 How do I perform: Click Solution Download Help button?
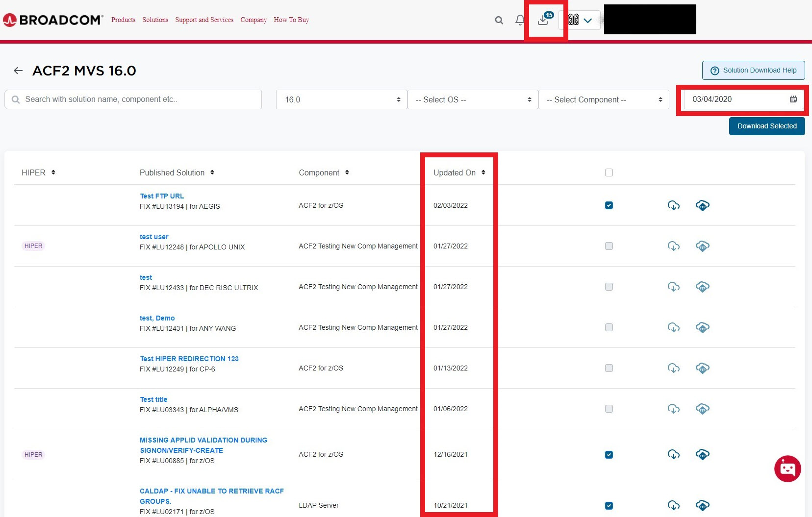pyautogui.click(x=753, y=70)
